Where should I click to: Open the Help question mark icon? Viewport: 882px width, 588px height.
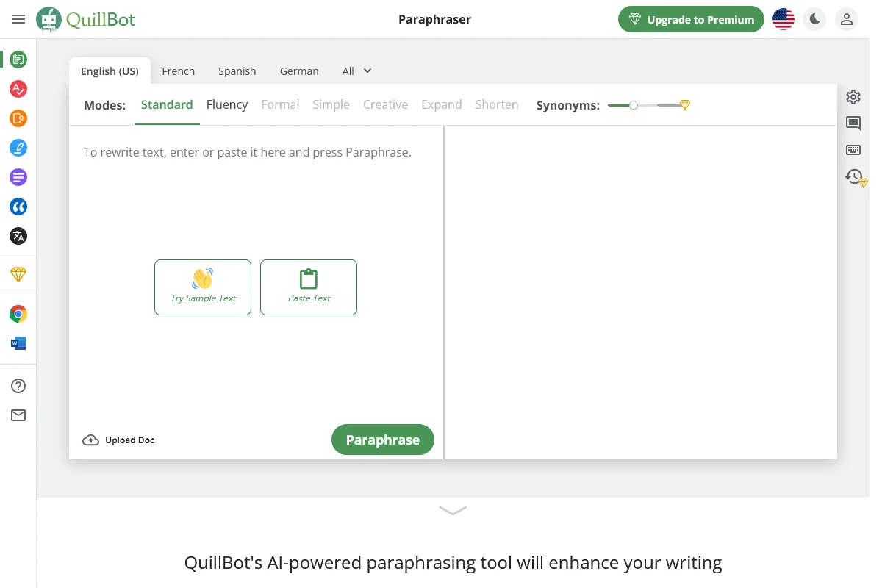pos(18,386)
